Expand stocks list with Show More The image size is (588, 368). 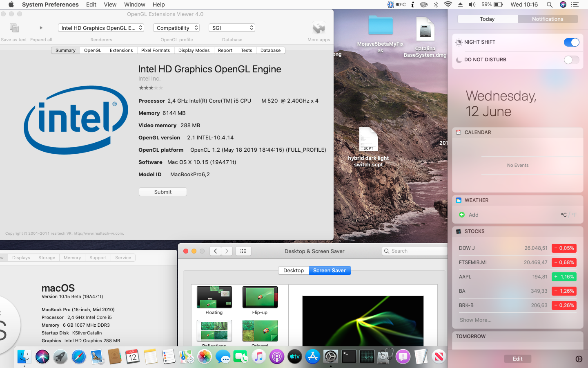pyautogui.click(x=476, y=320)
